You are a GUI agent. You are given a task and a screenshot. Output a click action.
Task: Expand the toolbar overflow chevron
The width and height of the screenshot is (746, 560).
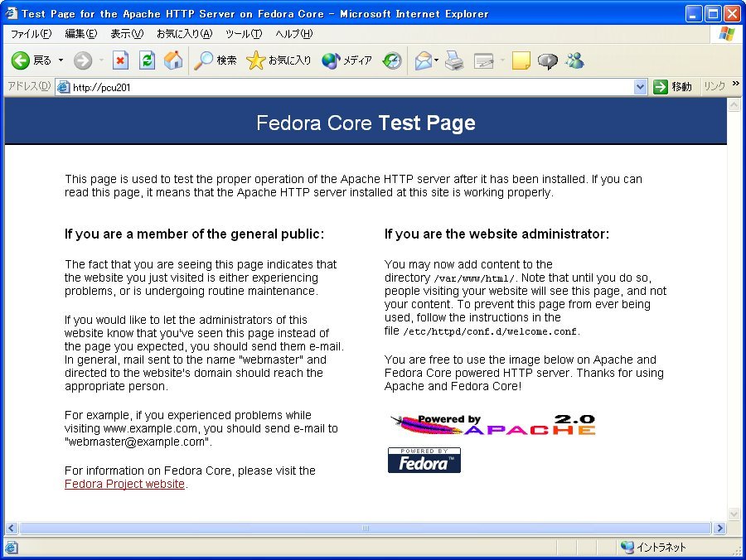[x=736, y=84]
